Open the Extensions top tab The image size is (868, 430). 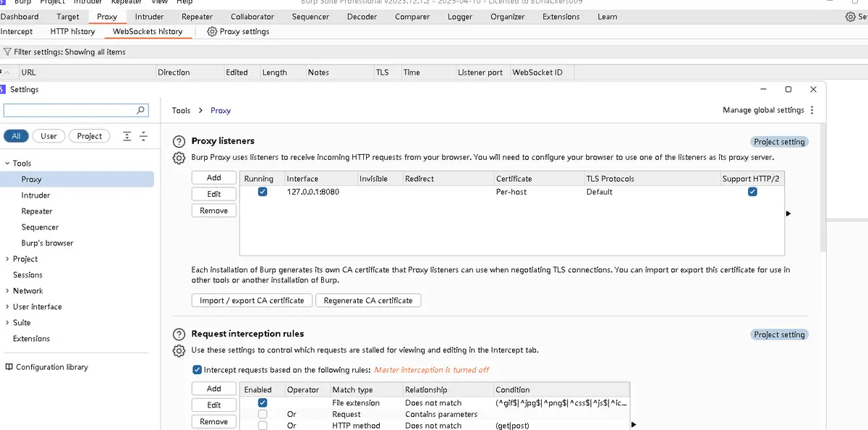point(561,17)
